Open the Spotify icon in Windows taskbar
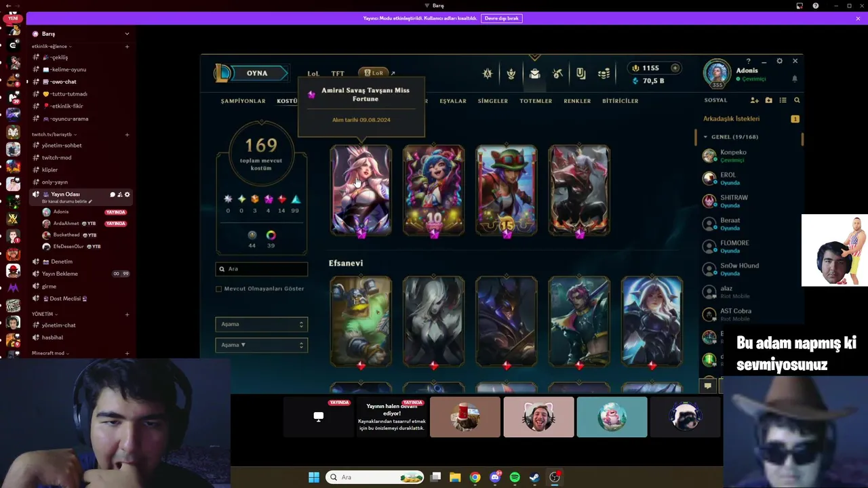This screenshot has height=488, width=868. click(x=515, y=477)
